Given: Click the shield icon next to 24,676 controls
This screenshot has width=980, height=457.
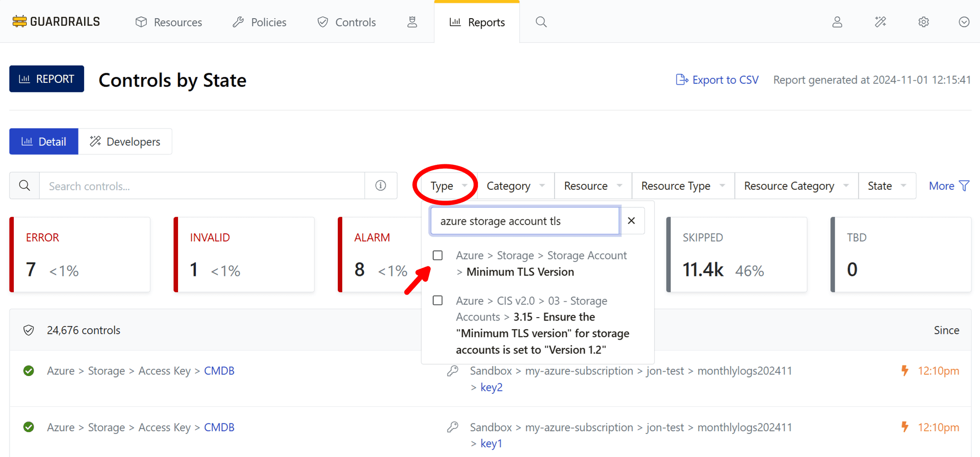Looking at the screenshot, I should pyautogui.click(x=29, y=330).
